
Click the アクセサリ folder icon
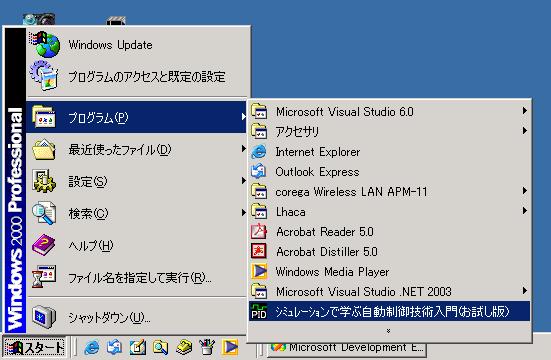(259, 131)
